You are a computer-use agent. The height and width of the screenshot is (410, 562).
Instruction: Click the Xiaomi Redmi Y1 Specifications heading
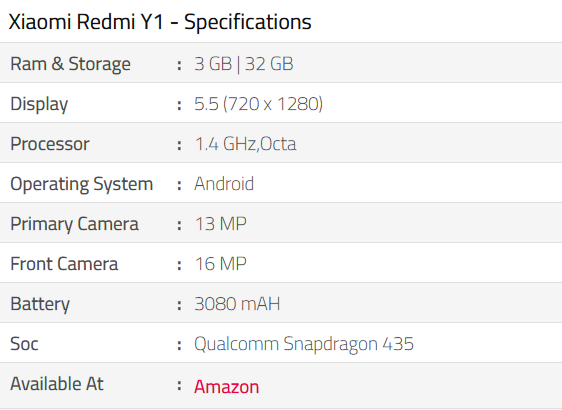160,22
